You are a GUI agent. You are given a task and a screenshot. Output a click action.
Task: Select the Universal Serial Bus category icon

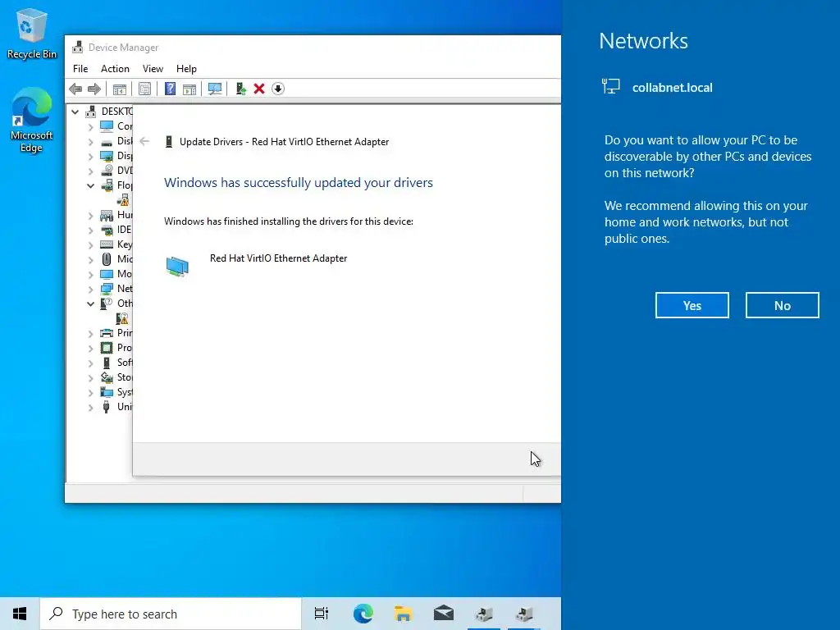point(107,407)
